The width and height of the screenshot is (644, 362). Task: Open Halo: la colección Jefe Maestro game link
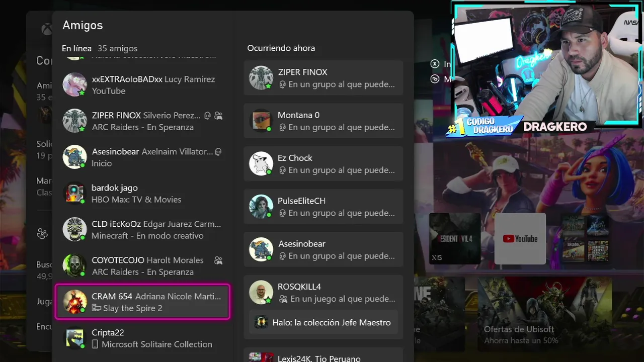click(324, 322)
